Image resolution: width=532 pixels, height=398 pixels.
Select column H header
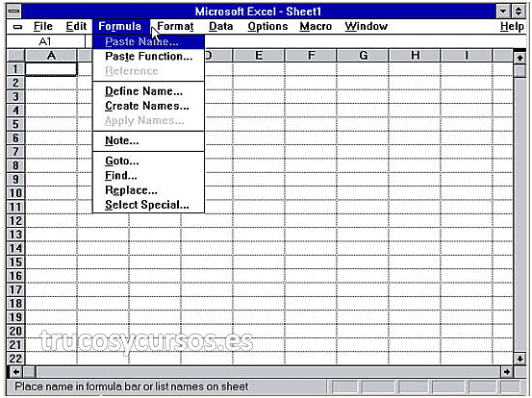(415, 55)
